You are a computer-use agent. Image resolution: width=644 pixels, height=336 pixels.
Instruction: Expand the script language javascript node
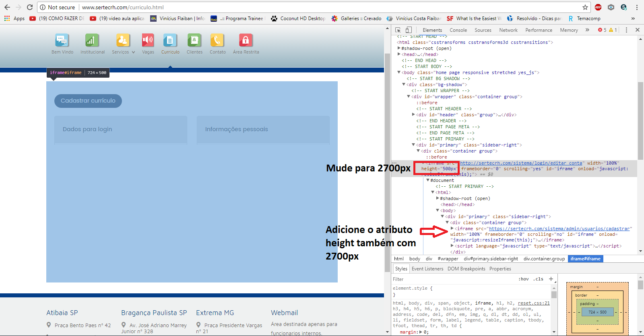pyautogui.click(x=452, y=246)
